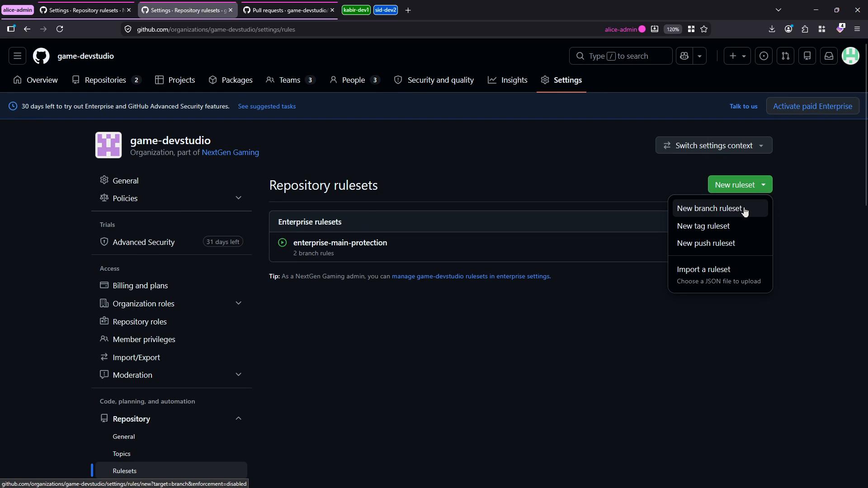Open the Create new plus menu
The width and height of the screenshot is (868, 488).
point(737,56)
